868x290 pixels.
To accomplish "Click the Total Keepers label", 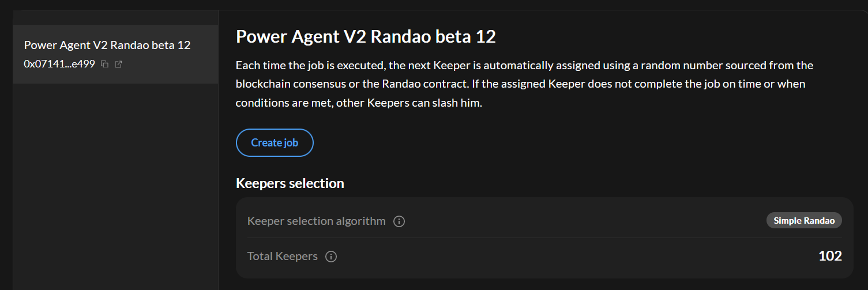I will 282,256.
